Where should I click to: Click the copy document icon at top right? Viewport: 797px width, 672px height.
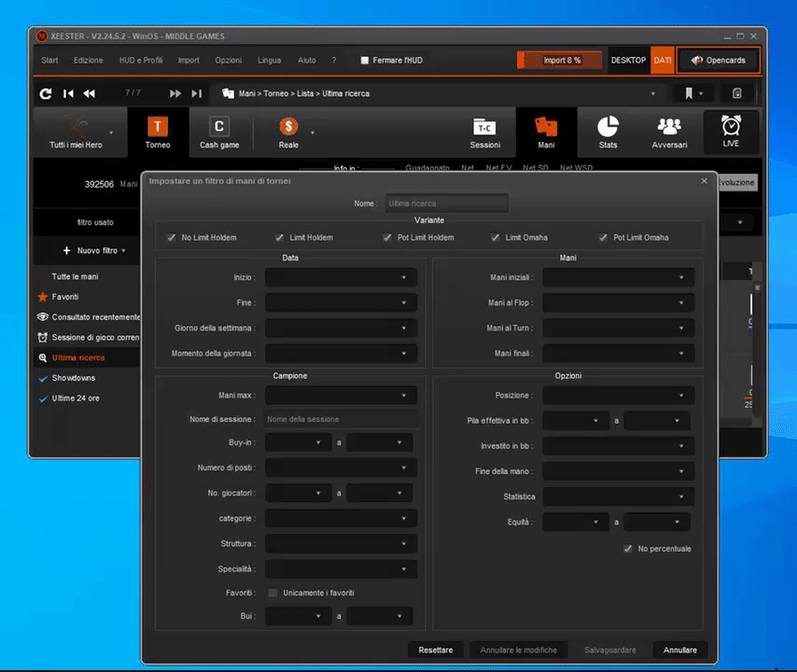(737, 93)
